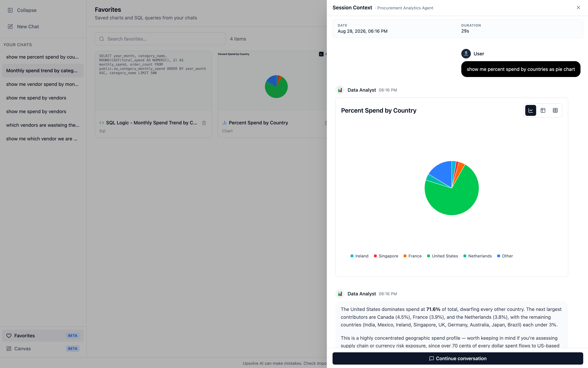Viewport: 588px width, 368px height.
Task: Click the BETA badge next to Favorites
Action: coord(73,336)
